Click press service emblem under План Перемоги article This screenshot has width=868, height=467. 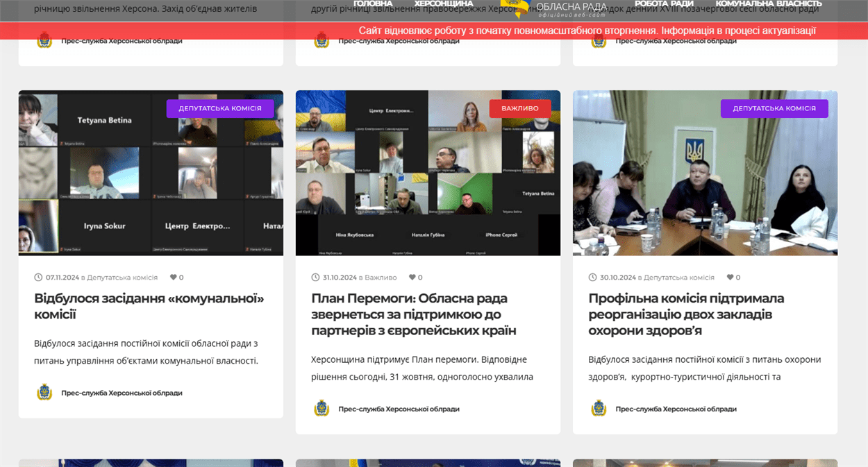(x=322, y=409)
